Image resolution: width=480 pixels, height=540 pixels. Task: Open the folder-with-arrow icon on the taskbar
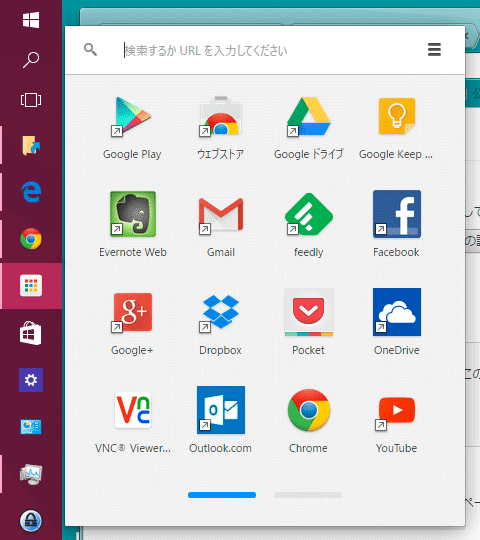tap(31, 145)
